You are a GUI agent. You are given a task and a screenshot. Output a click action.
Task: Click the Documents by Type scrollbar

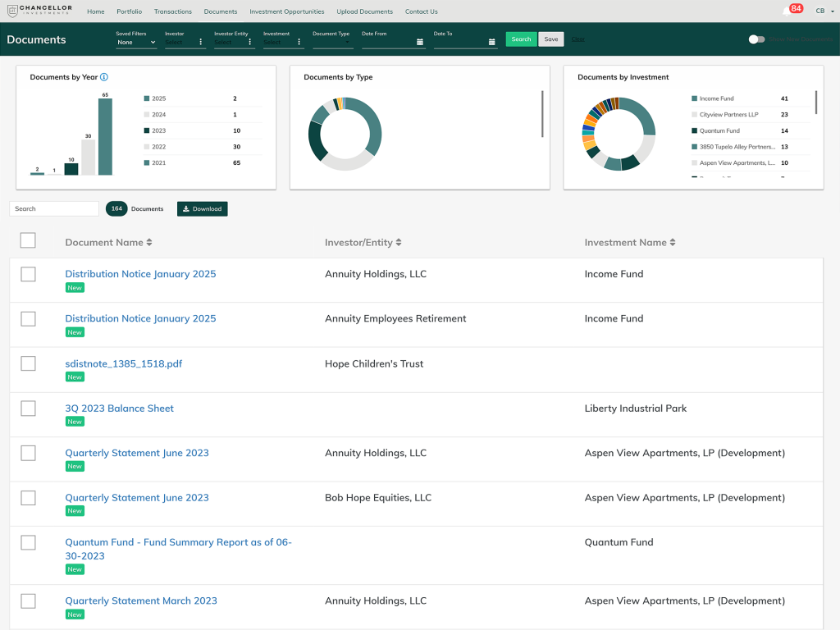(x=542, y=113)
